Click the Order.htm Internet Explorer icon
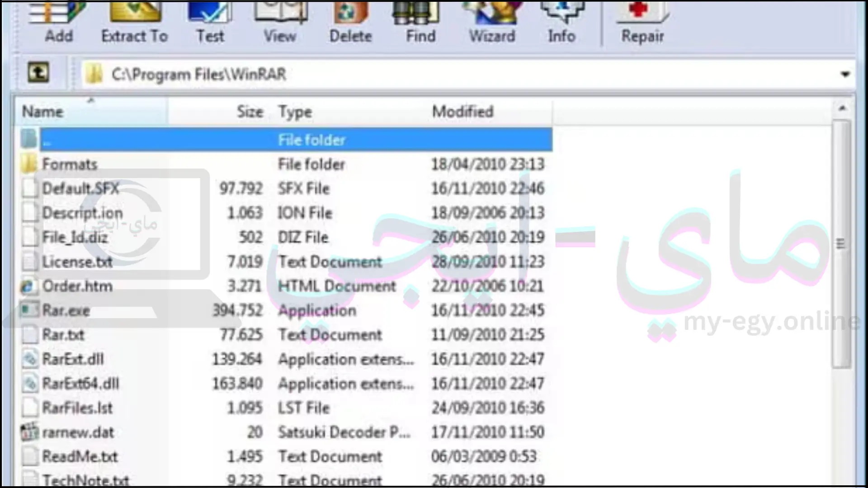This screenshot has width=868, height=488. pyautogui.click(x=29, y=286)
